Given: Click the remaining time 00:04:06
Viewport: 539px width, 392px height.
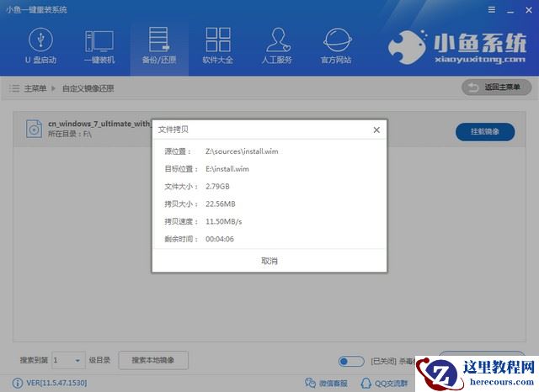Looking at the screenshot, I should pos(220,239).
